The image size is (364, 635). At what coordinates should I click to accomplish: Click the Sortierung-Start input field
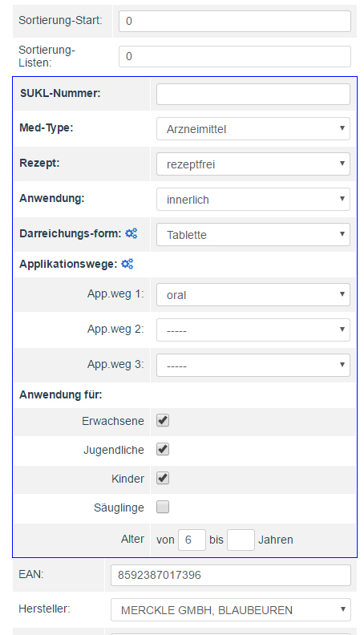(235, 21)
